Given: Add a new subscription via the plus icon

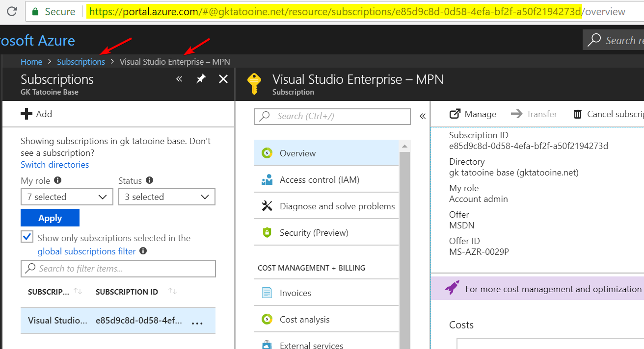Looking at the screenshot, I should [x=26, y=114].
